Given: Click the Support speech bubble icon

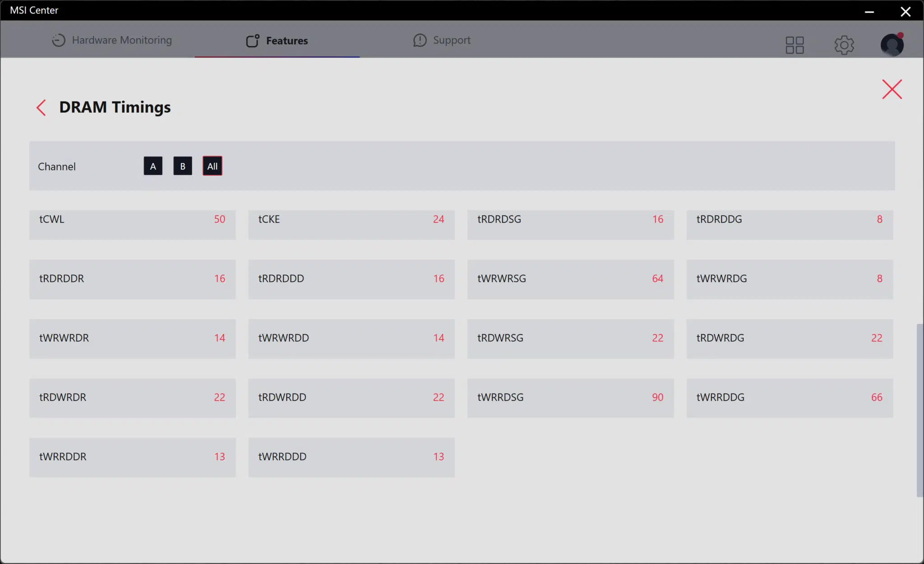Looking at the screenshot, I should click(x=420, y=40).
